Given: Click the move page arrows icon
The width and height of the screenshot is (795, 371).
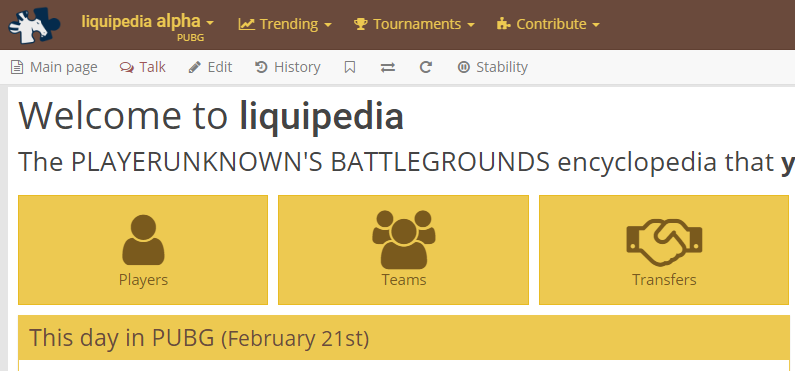Looking at the screenshot, I should (388, 67).
